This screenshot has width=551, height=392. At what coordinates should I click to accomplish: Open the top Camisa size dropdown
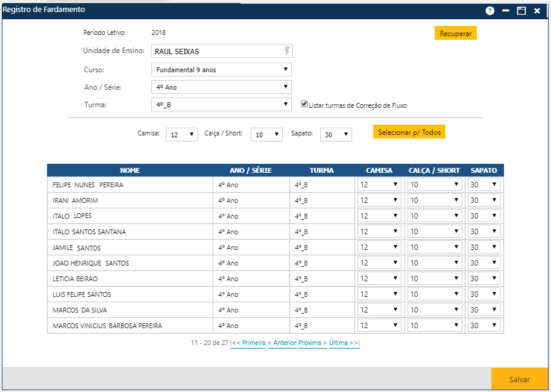181,135
